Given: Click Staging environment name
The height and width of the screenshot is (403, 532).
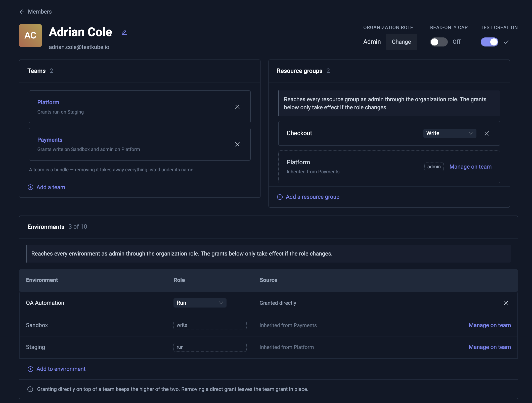Looking at the screenshot, I should click(35, 347).
